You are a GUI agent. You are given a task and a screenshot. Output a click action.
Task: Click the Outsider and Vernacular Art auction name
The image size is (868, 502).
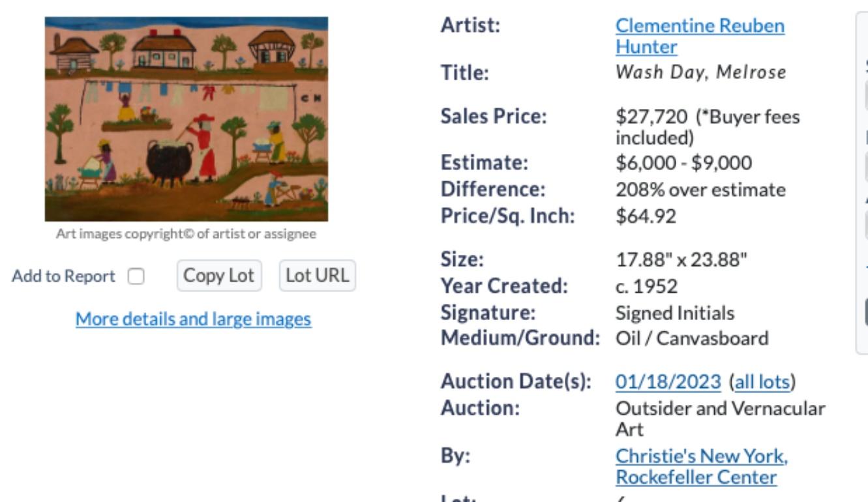721,419
